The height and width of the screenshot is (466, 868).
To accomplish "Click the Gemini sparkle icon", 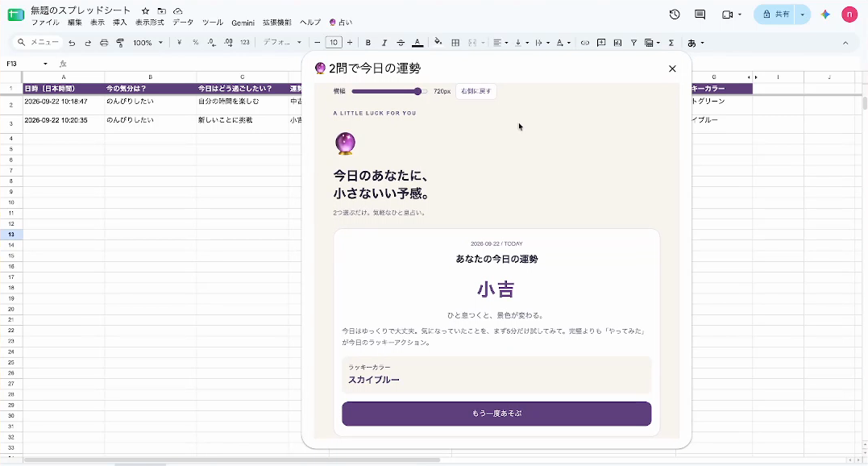I will tap(825, 15).
